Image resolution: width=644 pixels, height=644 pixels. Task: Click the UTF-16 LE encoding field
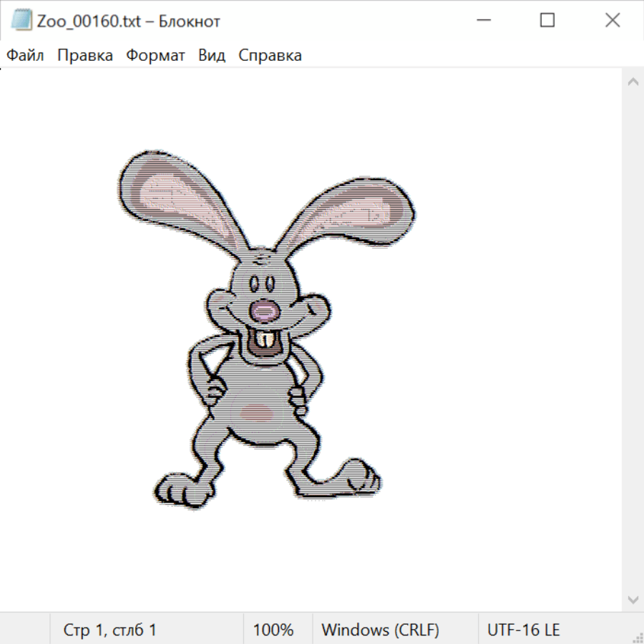(523, 630)
